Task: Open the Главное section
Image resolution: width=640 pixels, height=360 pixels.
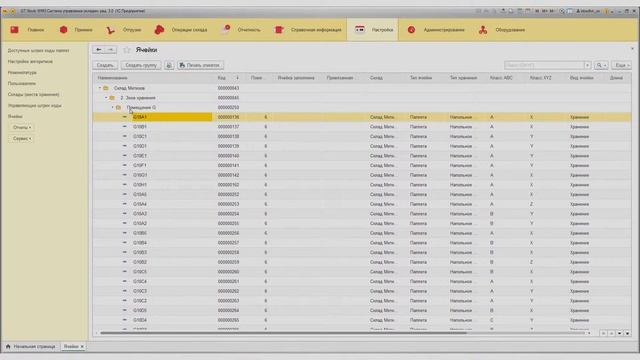Action: 27,30
